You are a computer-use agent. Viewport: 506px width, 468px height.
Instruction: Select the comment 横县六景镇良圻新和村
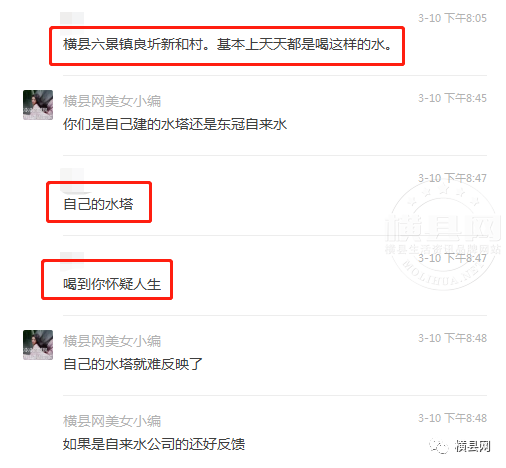(x=227, y=44)
